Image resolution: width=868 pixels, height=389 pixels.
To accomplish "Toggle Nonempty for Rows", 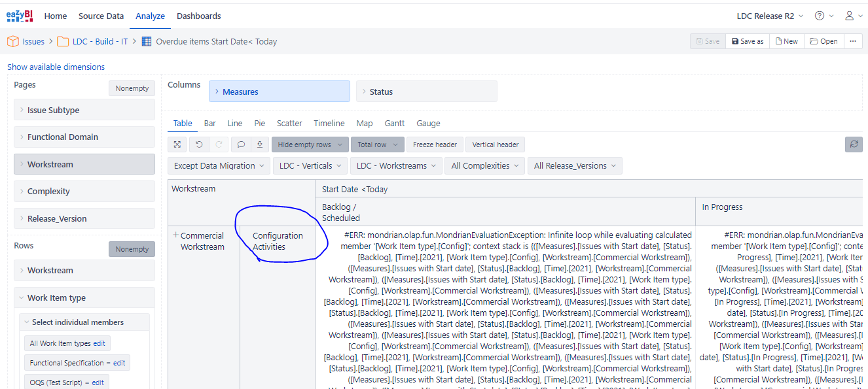I will pos(132,249).
